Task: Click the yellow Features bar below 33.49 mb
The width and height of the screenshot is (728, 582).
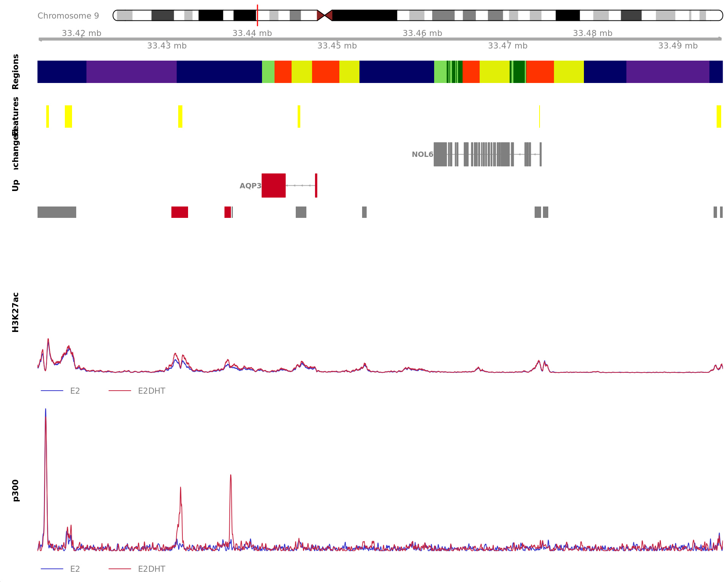Action: (x=719, y=116)
